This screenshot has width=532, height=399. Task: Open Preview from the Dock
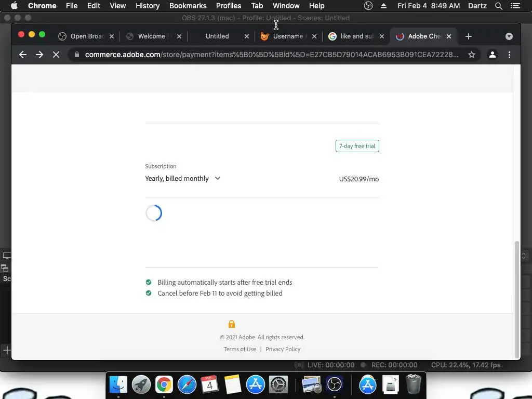click(312, 384)
